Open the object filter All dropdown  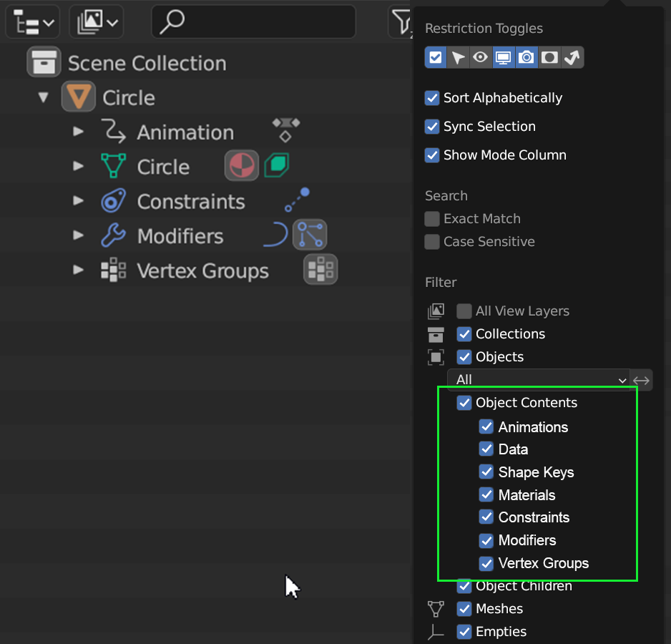click(539, 380)
